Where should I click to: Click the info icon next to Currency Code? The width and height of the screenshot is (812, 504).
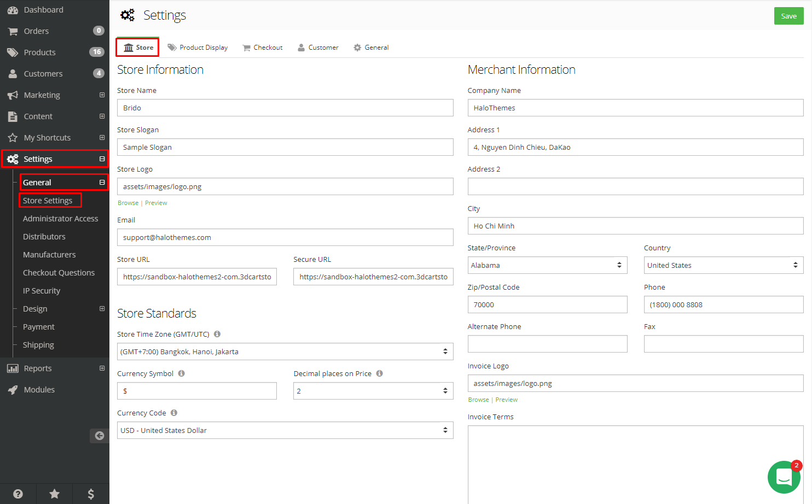[x=174, y=413]
